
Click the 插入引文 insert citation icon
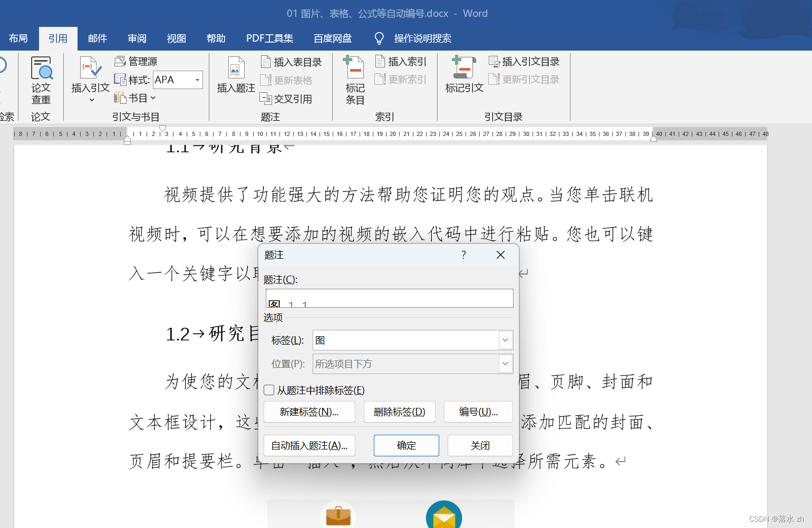coord(91,67)
